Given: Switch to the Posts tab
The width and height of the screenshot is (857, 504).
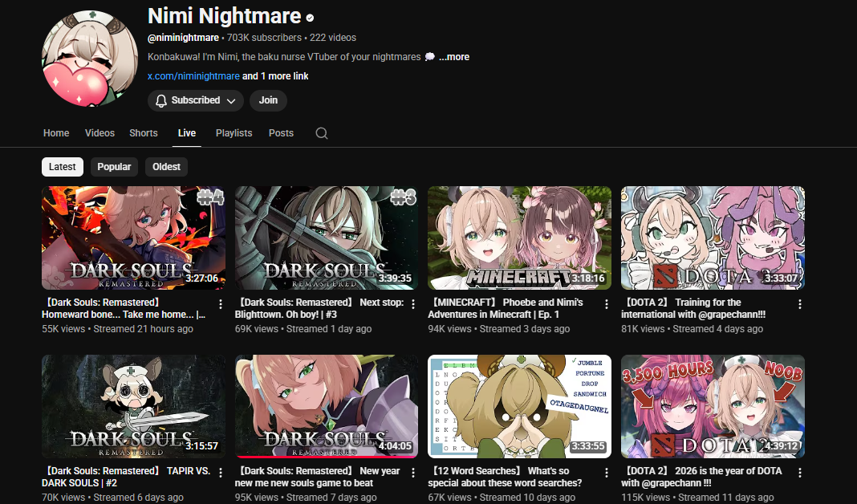Looking at the screenshot, I should pyautogui.click(x=281, y=133).
